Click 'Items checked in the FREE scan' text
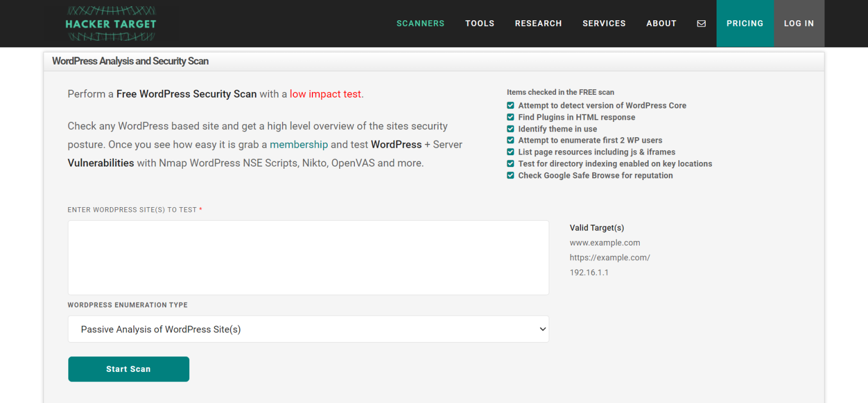This screenshot has width=868, height=403. (561, 92)
